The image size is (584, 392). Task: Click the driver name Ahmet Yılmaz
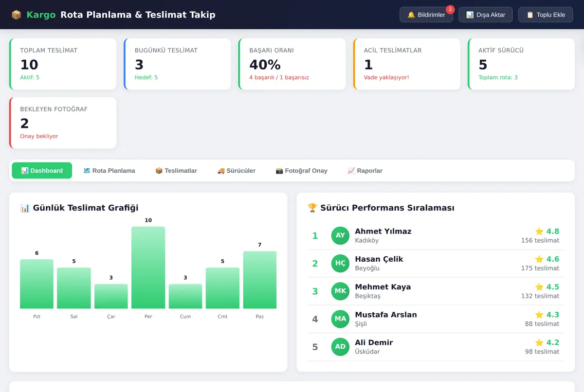point(383,231)
